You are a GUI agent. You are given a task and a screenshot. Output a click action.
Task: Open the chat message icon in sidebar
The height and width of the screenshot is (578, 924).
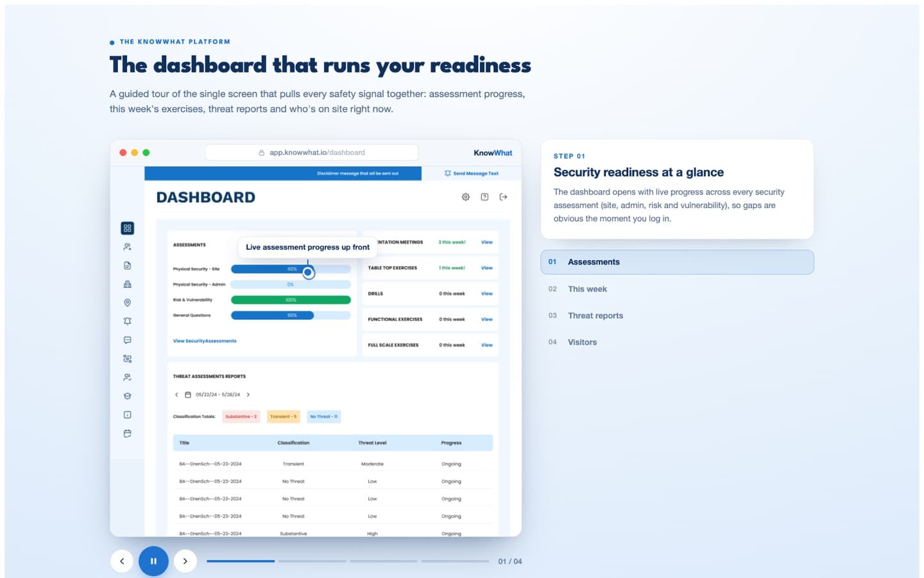127,340
